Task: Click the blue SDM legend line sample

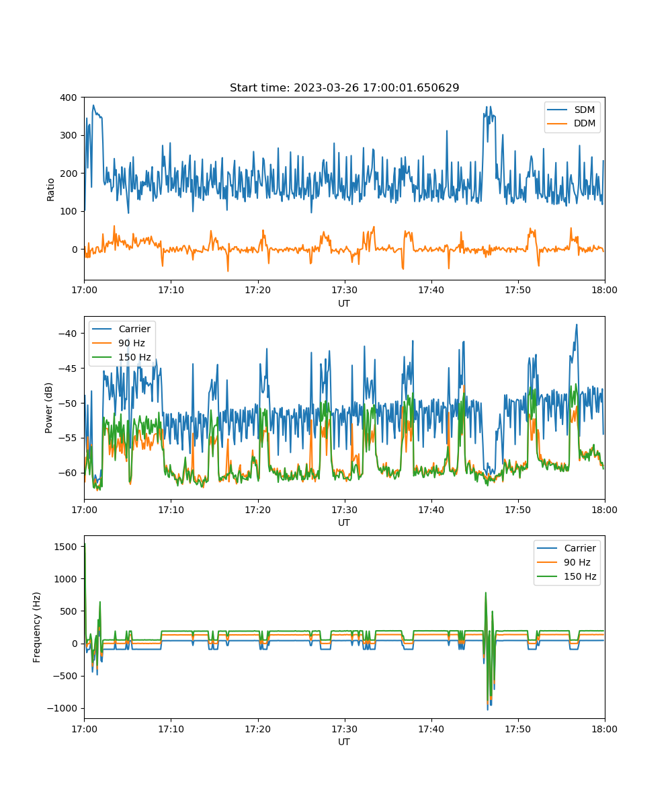Action: click(558, 110)
